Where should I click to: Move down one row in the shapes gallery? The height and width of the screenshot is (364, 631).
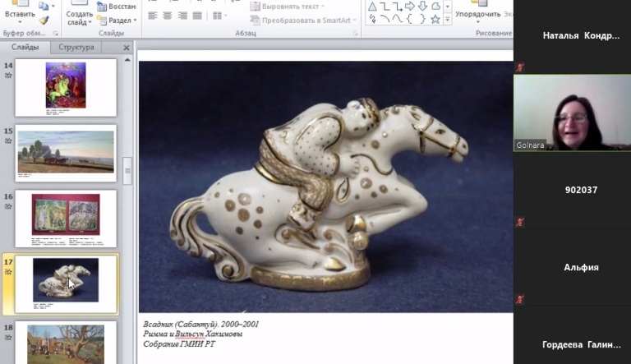(x=448, y=7)
